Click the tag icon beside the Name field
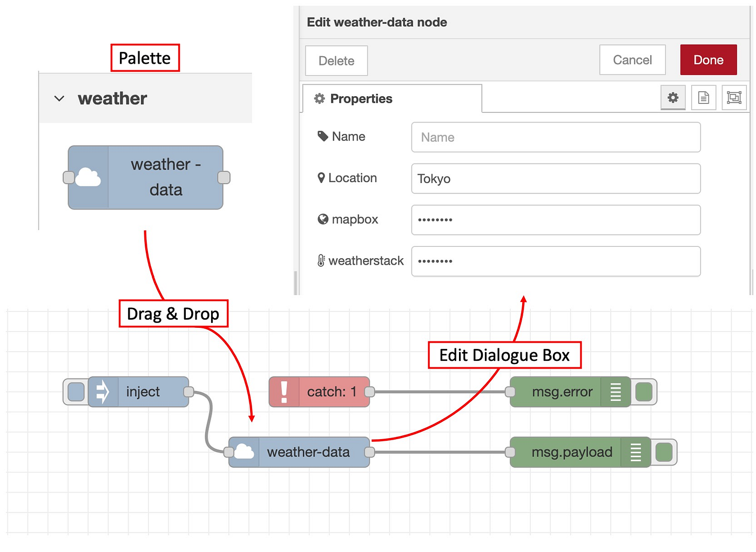The width and height of the screenshot is (756, 552). point(323,136)
